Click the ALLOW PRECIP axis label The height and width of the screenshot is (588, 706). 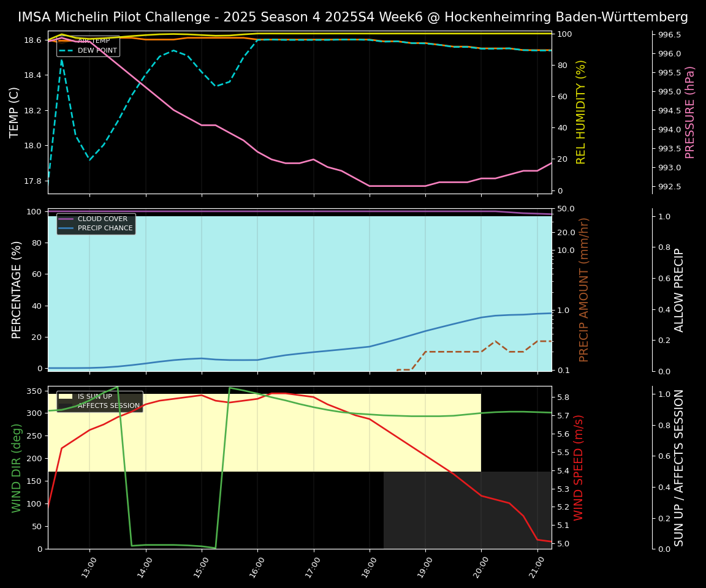[679, 290]
